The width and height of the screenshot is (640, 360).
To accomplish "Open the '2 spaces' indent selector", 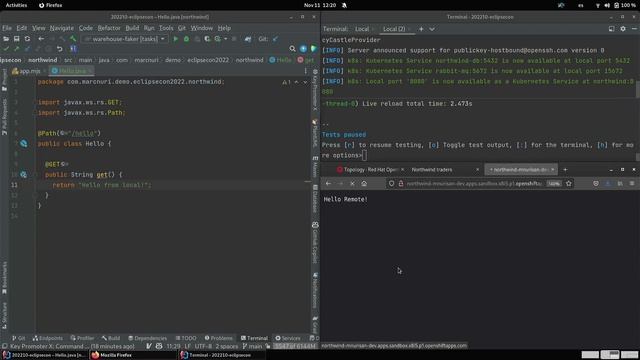I will click(x=227, y=346).
